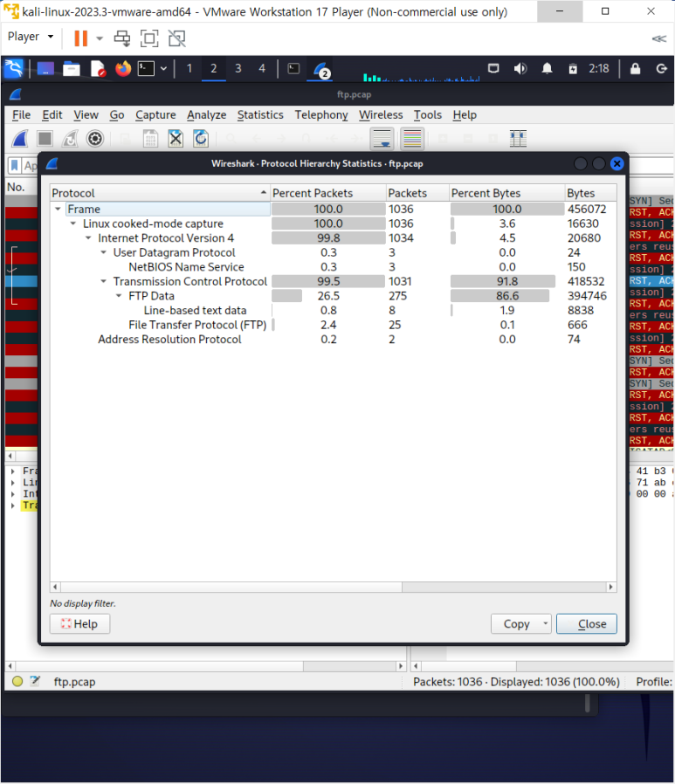Click the text editor icon in Kali panel
Screen dimensions: 675x784
(x=98, y=68)
